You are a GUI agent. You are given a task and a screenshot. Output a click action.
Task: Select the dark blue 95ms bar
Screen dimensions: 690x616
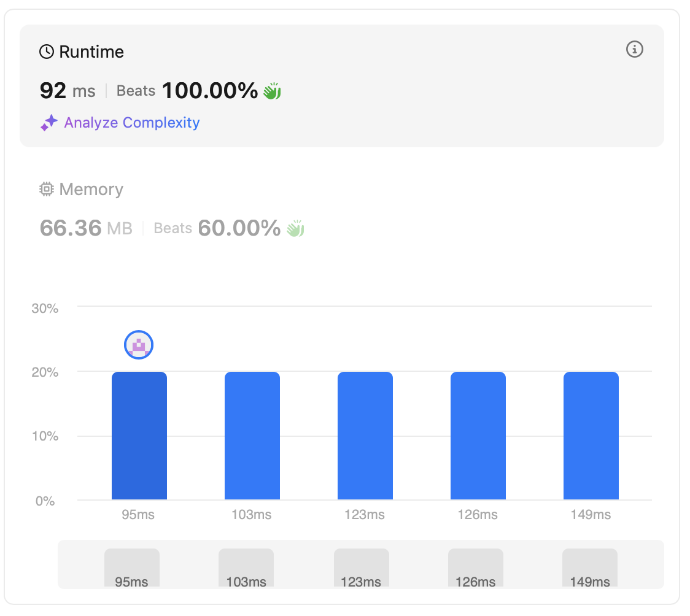tap(139, 436)
